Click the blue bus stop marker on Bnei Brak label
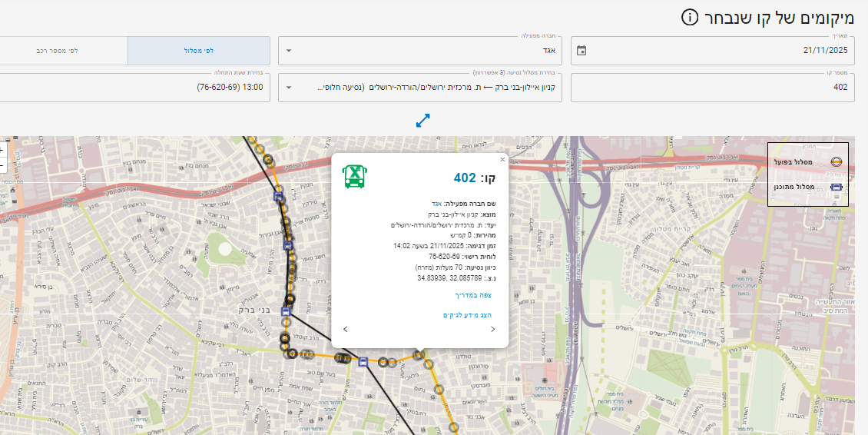This screenshot has width=868, height=435. coord(286,312)
